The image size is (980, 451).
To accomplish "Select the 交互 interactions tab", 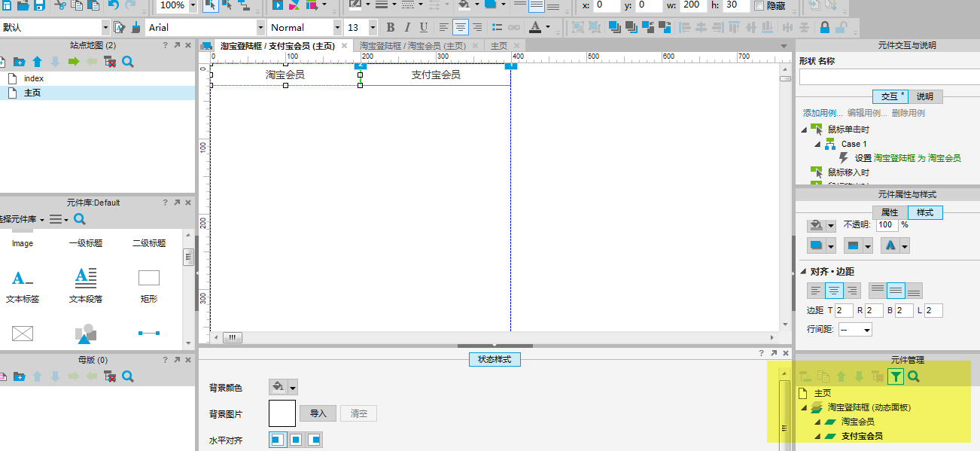I will [x=890, y=96].
